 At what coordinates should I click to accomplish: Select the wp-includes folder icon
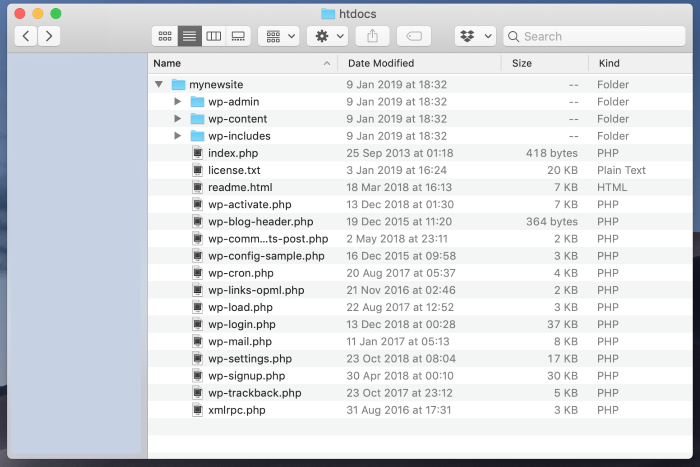point(197,136)
